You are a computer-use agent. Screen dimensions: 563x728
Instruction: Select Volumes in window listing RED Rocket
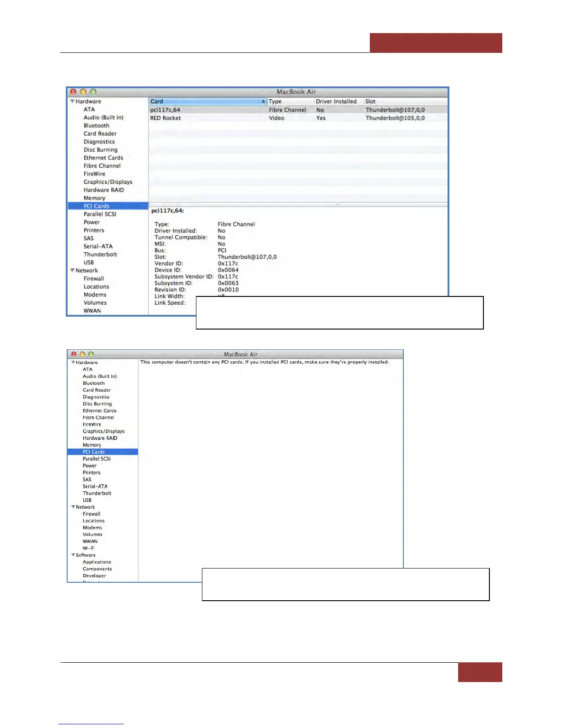(x=95, y=303)
